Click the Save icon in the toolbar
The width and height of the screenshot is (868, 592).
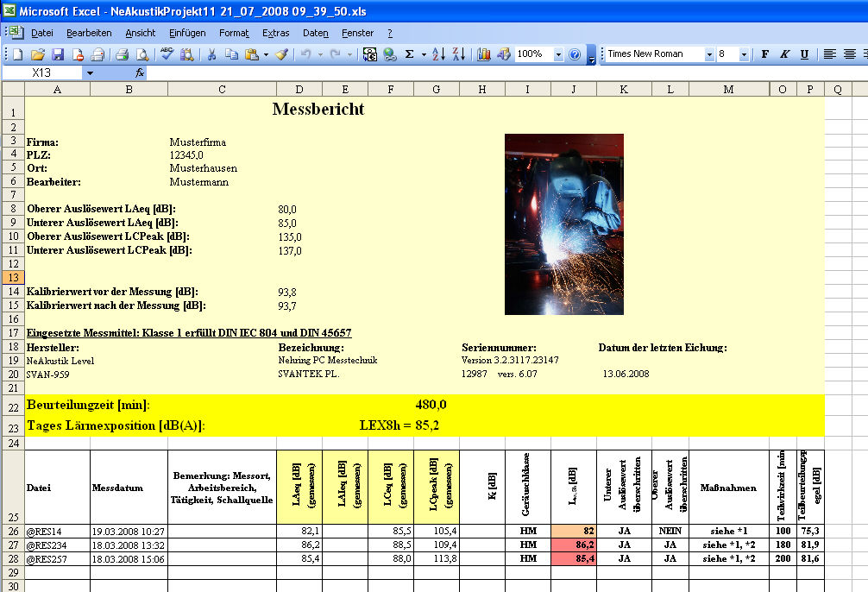[x=60, y=54]
